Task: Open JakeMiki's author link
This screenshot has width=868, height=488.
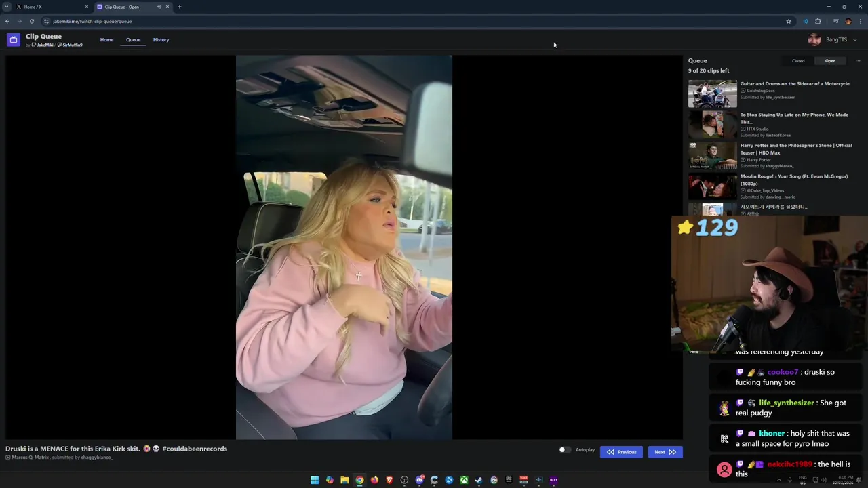Action: [x=42, y=45]
